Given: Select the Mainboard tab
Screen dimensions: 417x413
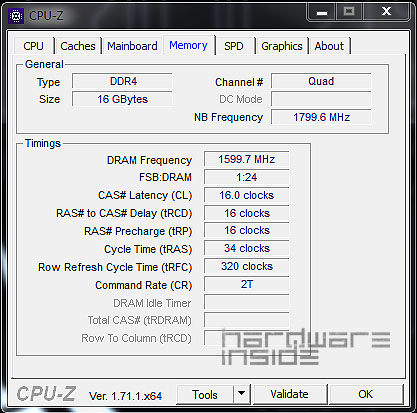Looking at the screenshot, I should point(132,46).
